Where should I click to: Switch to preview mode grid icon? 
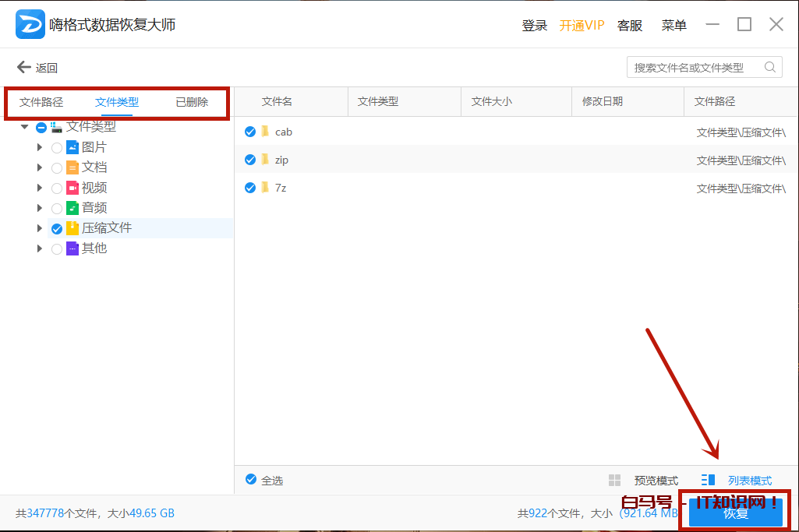coord(614,480)
